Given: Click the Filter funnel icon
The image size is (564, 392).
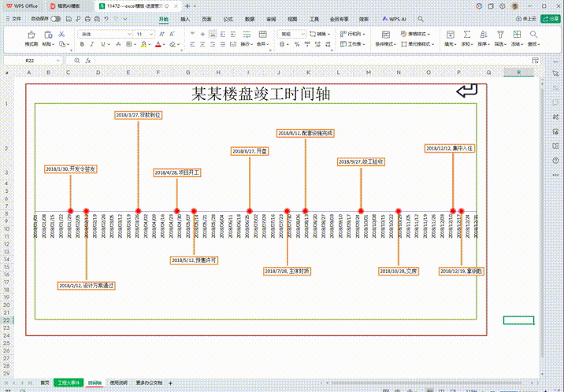Looking at the screenshot, I should pyautogui.click(x=500, y=35).
